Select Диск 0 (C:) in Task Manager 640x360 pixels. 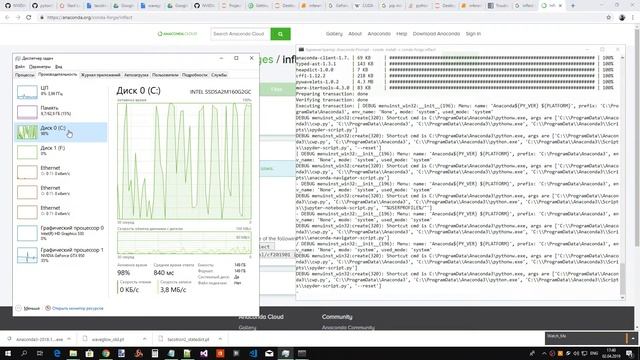pyautogui.click(x=61, y=132)
